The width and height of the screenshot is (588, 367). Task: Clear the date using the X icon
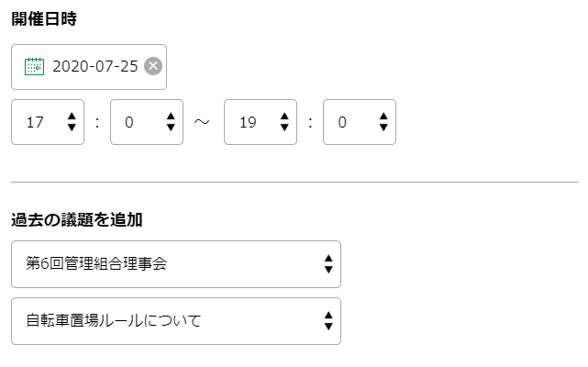(153, 66)
